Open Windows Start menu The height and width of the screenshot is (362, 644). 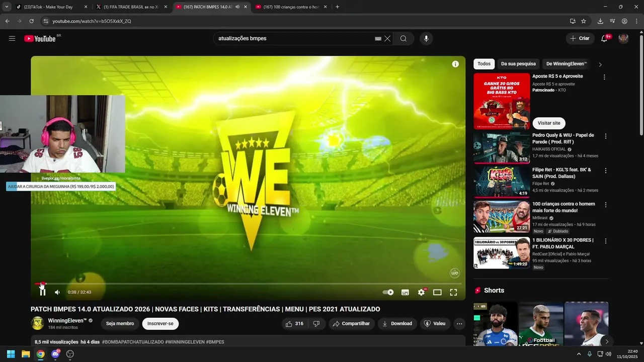pos(11,354)
